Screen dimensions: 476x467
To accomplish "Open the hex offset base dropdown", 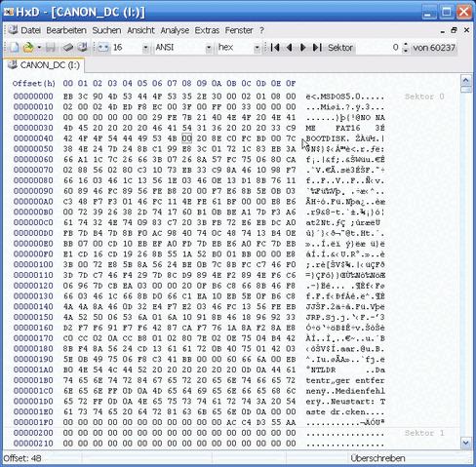I will click(257, 48).
